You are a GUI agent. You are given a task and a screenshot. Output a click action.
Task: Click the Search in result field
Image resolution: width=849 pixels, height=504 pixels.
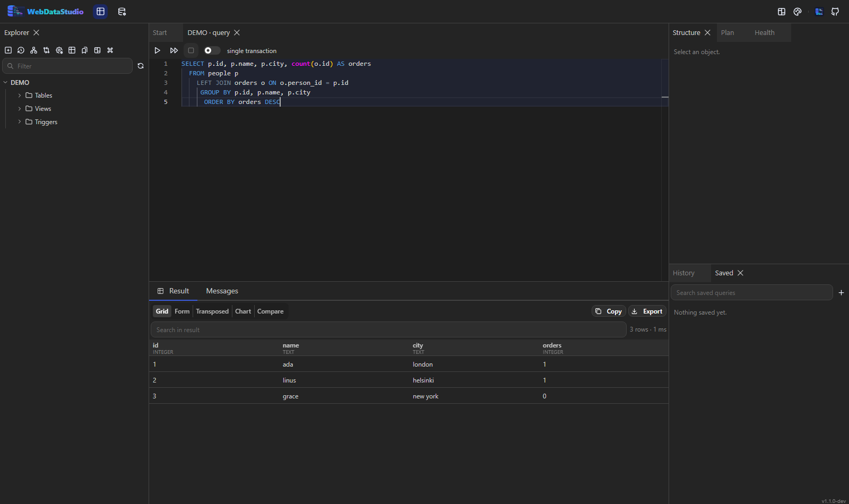coord(388,329)
